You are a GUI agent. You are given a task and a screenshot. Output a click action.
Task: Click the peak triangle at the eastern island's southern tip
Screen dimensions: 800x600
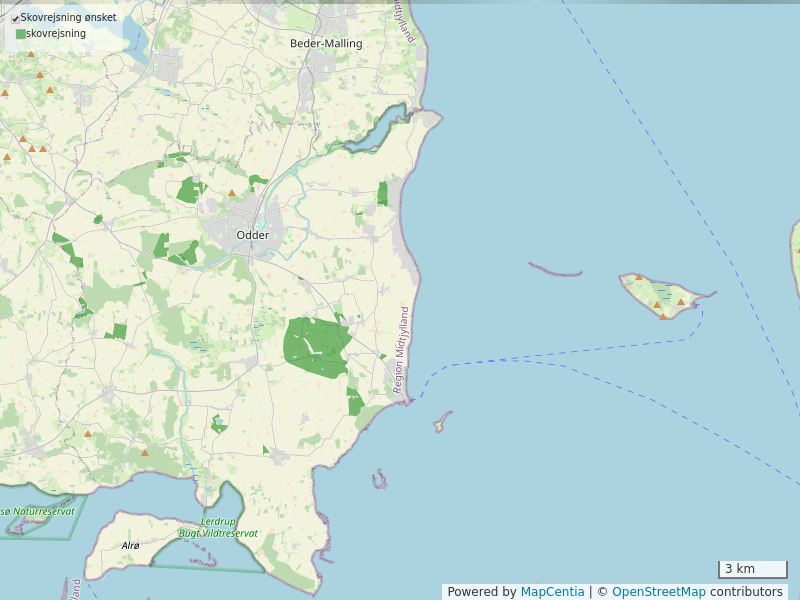(662, 316)
